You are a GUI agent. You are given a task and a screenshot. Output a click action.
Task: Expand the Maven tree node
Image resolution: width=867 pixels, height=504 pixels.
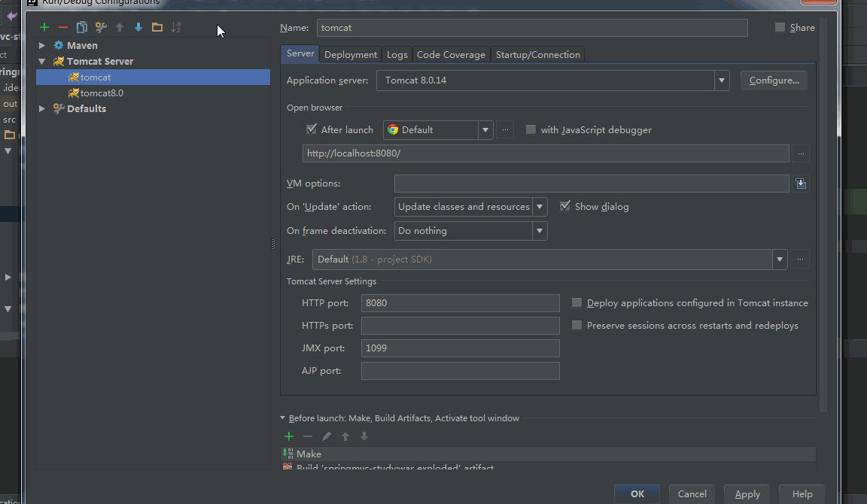tap(42, 46)
